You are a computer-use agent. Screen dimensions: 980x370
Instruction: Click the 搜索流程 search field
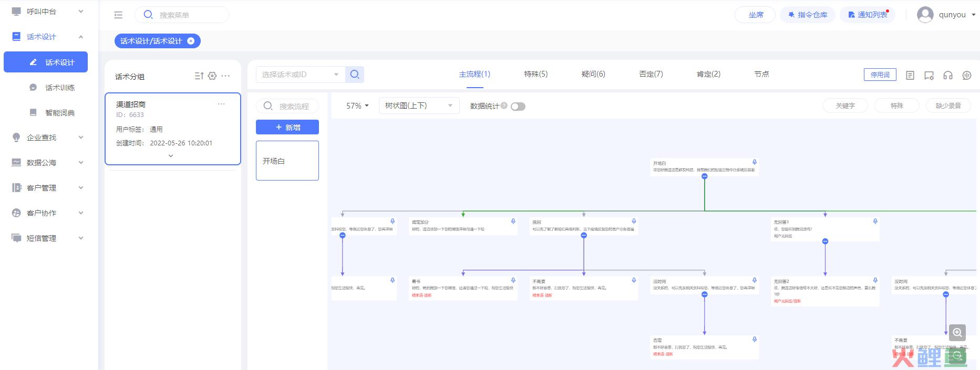287,106
